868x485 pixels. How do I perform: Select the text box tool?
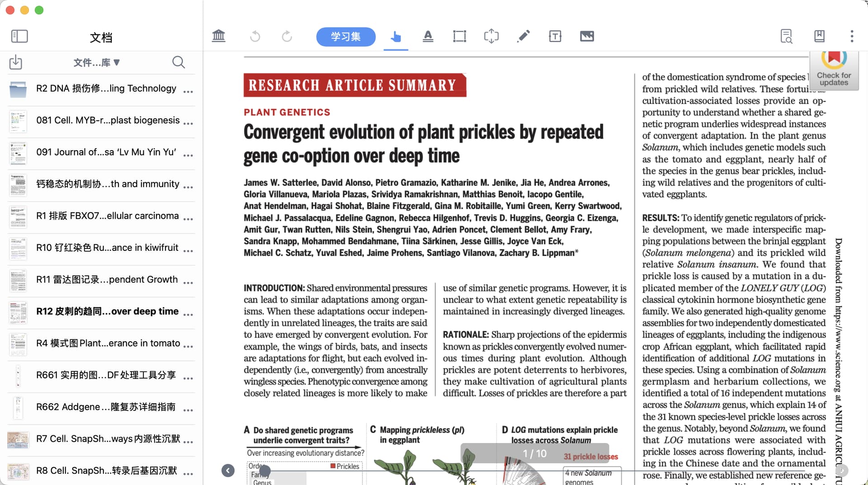pos(555,36)
